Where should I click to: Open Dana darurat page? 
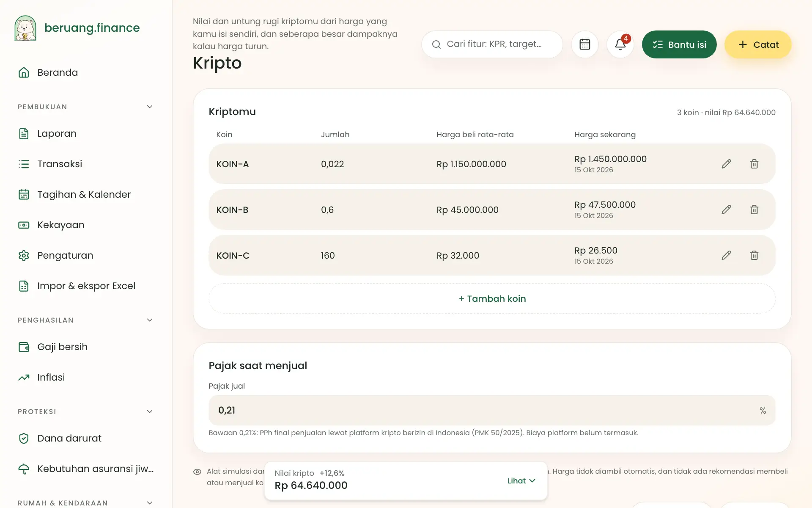click(x=86, y=438)
